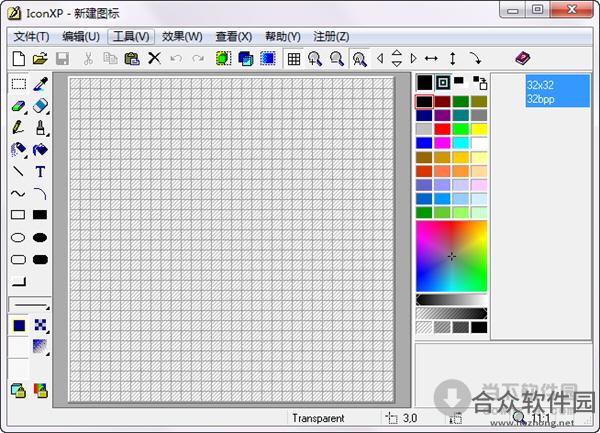Pick the magenta color swatch

pyautogui.click(x=442, y=143)
